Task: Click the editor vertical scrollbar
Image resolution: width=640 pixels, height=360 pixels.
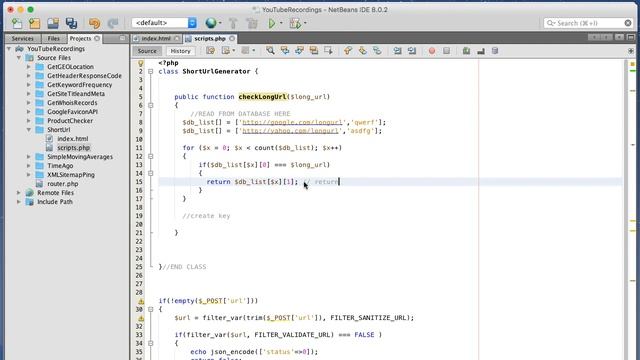Action: [x=626, y=209]
